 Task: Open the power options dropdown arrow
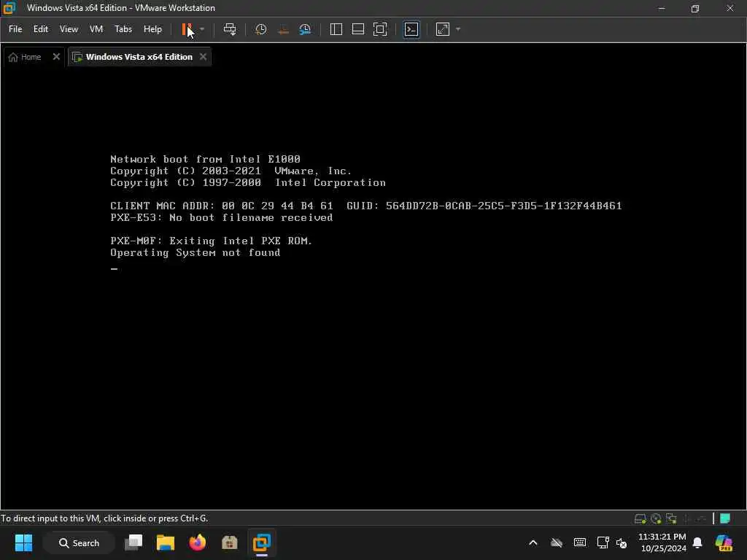pyautogui.click(x=202, y=29)
